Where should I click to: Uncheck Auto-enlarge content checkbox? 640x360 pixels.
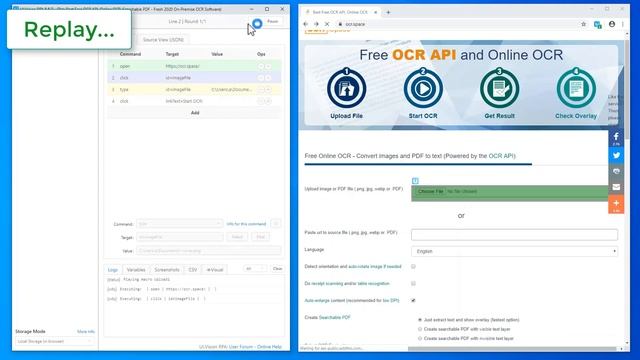pos(413,300)
